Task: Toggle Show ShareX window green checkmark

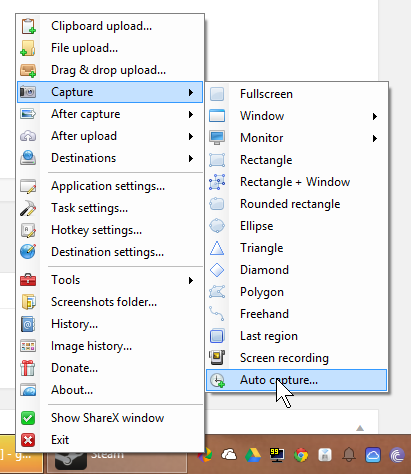Action: [28, 418]
